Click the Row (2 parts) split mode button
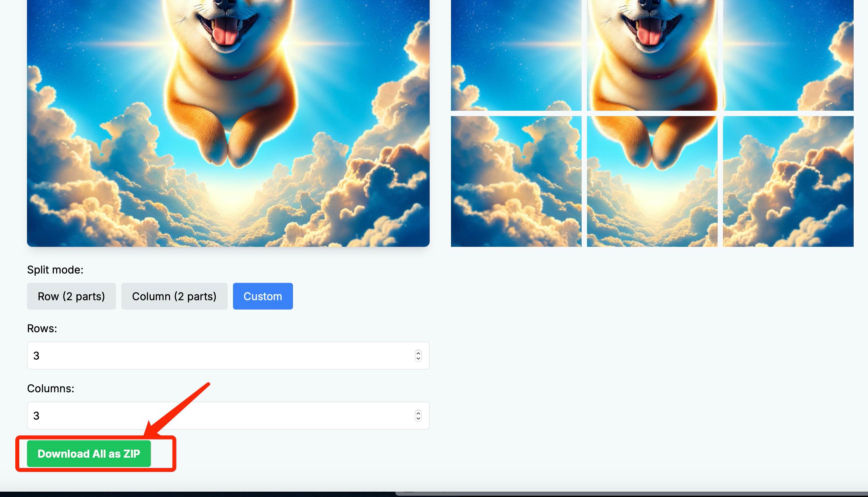The width and height of the screenshot is (868, 497). [71, 296]
